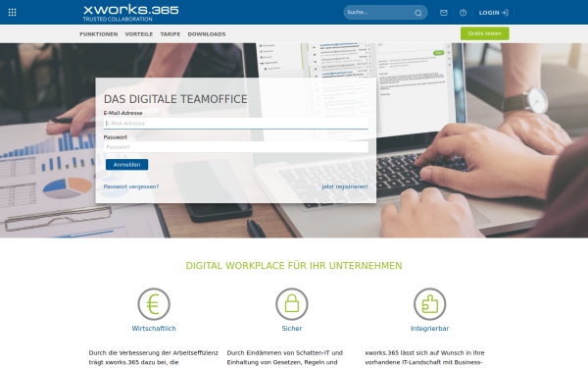Image resolution: width=588 pixels, height=368 pixels.
Task: Click the LOGIN link in header
Action: (494, 13)
